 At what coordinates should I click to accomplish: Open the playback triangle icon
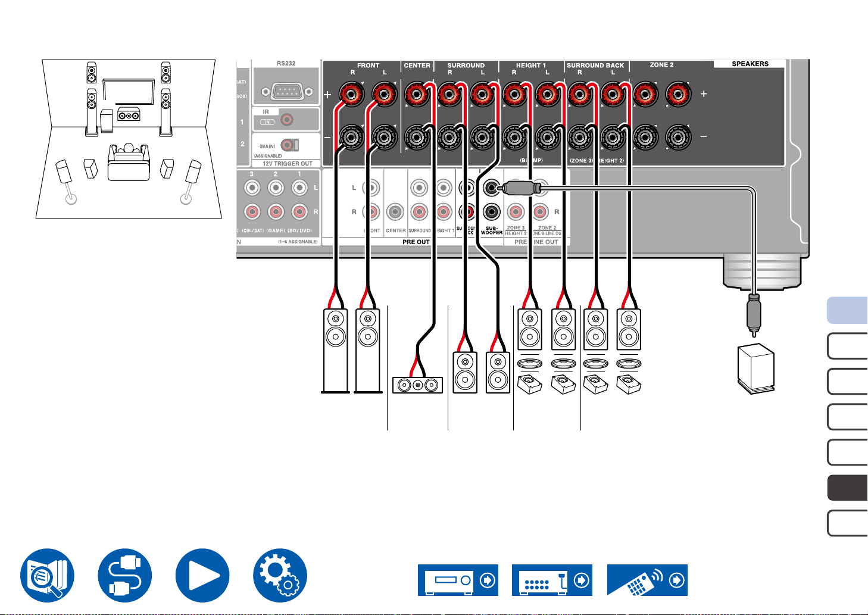click(x=202, y=575)
